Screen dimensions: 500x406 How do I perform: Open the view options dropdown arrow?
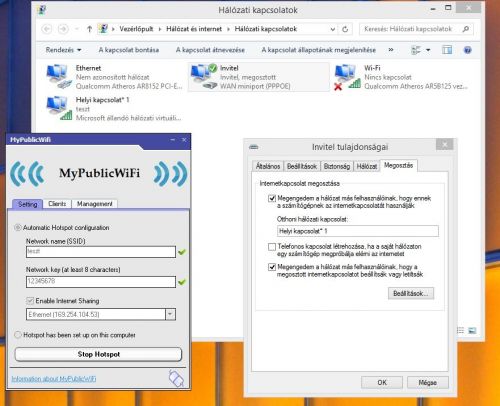pos(428,50)
